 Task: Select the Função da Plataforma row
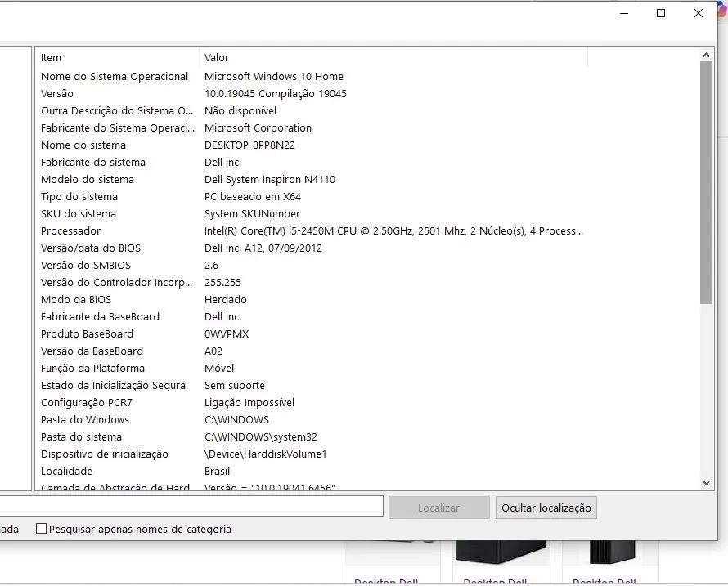(x=311, y=368)
